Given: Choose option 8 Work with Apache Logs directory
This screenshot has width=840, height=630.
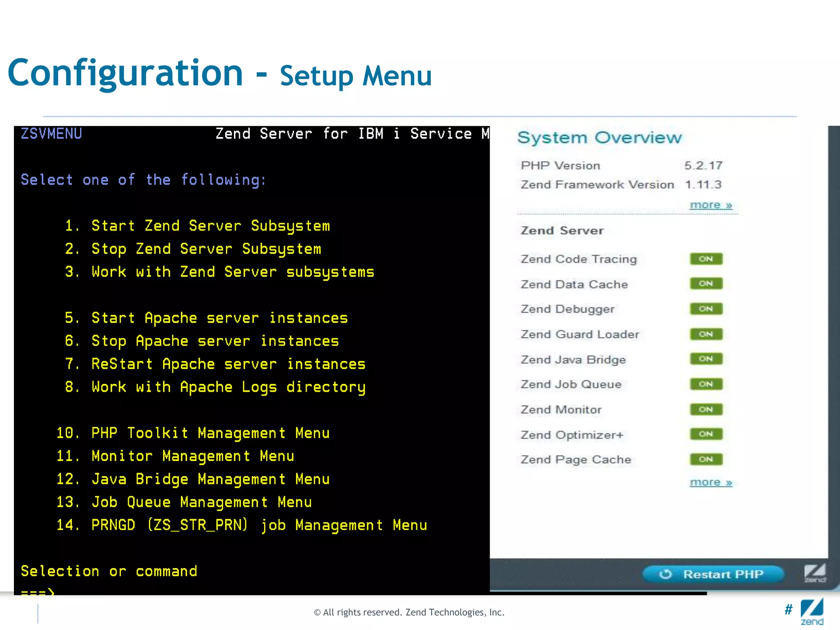Looking at the screenshot, I should [x=215, y=387].
